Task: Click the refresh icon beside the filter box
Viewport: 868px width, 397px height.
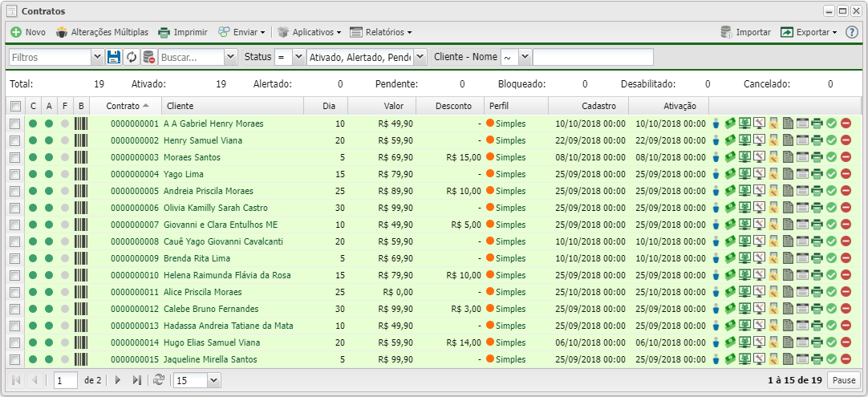Action: [132, 57]
